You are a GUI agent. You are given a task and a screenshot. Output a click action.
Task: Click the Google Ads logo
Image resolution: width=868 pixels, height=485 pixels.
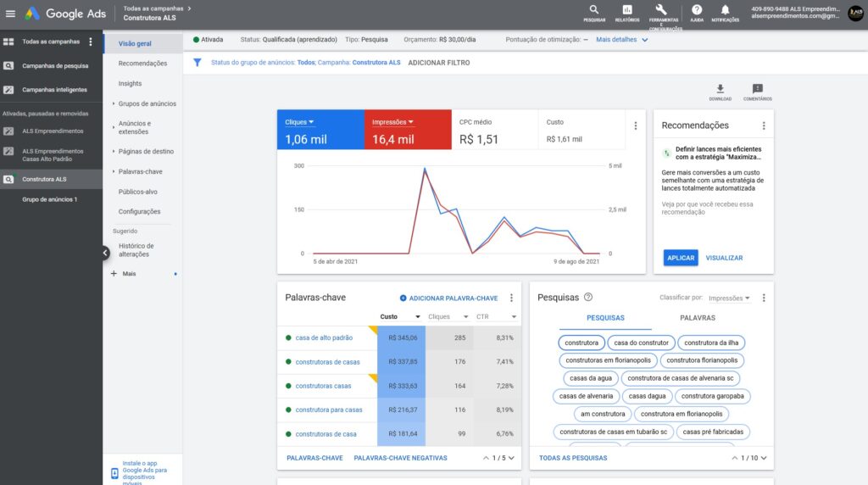pyautogui.click(x=65, y=14)
